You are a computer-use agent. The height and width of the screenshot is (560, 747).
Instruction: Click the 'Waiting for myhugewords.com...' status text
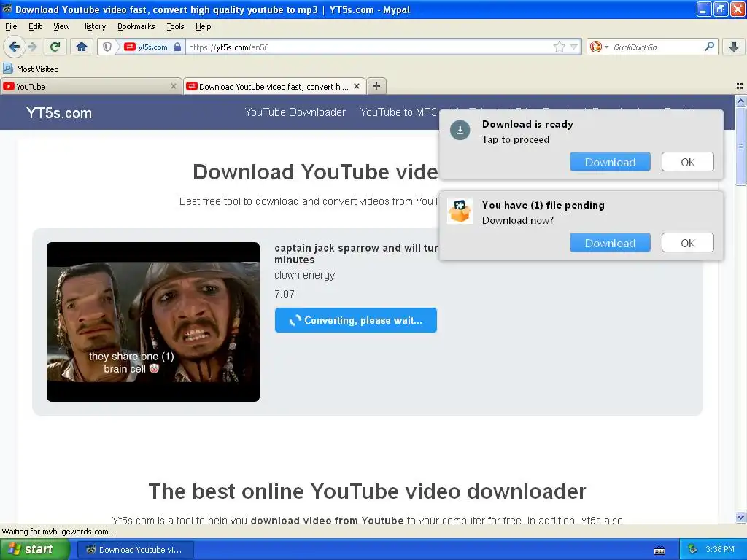tap(58, 532)
